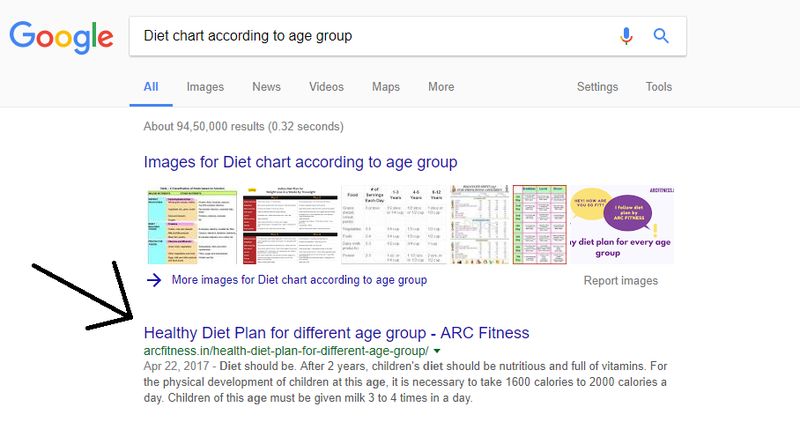Click More images for Diet chart link

[x=299, y=280]
